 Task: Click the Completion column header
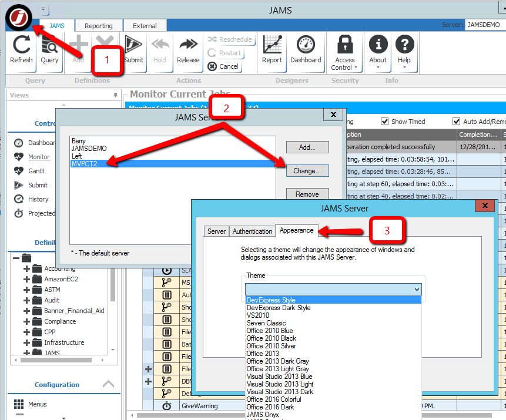coord(478,135)
